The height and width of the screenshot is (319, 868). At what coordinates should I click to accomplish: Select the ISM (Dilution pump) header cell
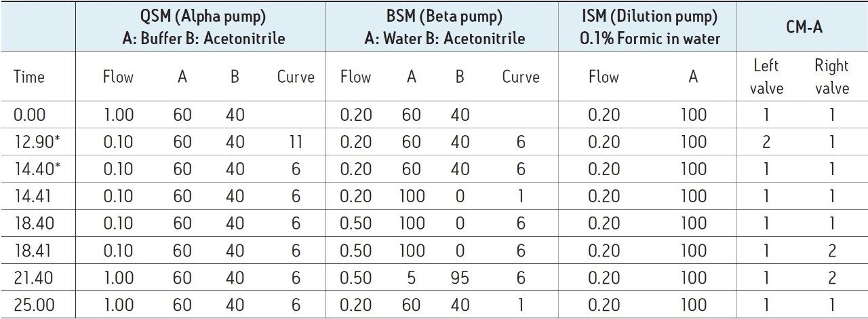pos(649,26)
